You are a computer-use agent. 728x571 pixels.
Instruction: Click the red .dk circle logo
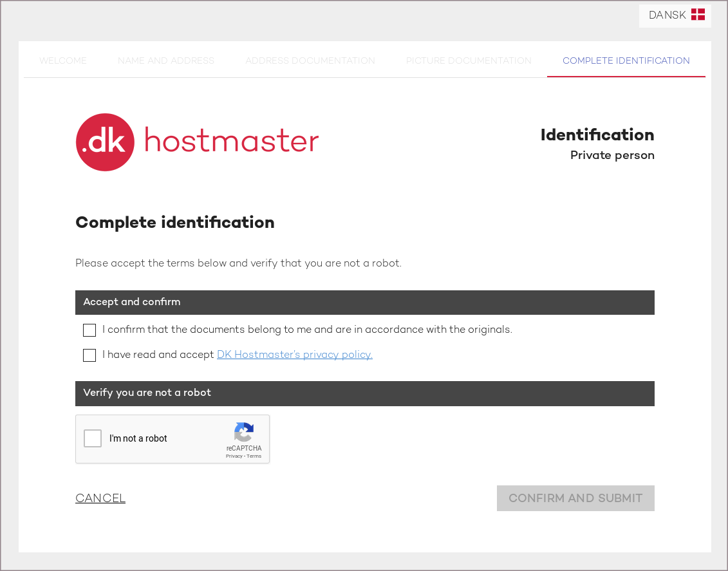(x=105, y=142)
